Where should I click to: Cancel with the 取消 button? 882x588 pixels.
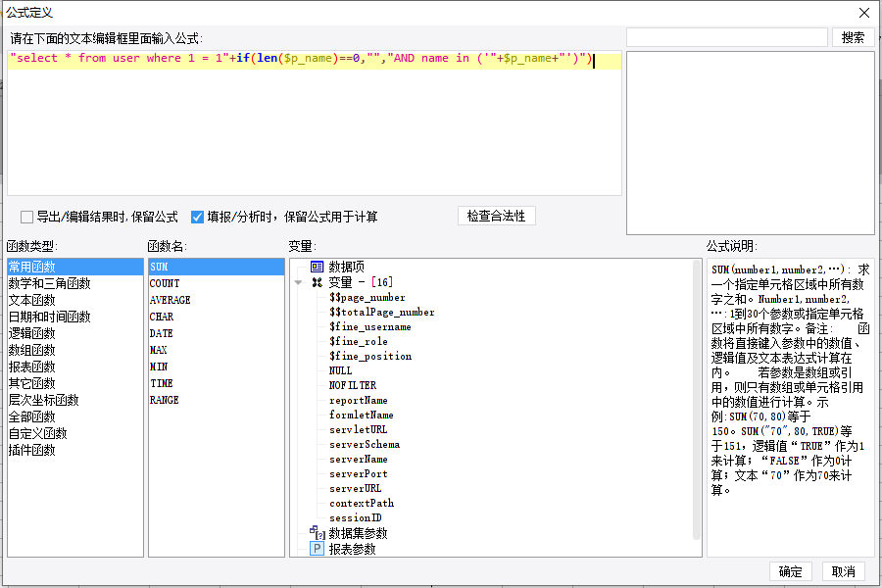(843, 571)
